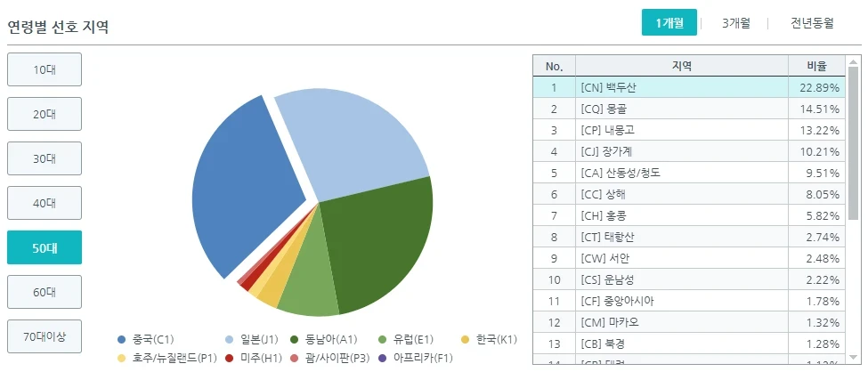Image resolution: width=868 pixels, height=380 pixels.
Task: Select the active 1개월 tab
Action: pos(669,22)
